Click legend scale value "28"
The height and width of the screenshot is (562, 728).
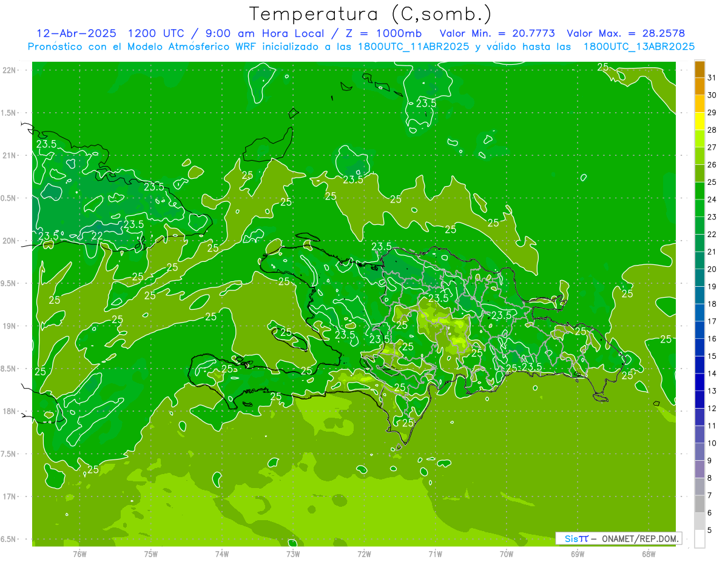pos(712,130)
